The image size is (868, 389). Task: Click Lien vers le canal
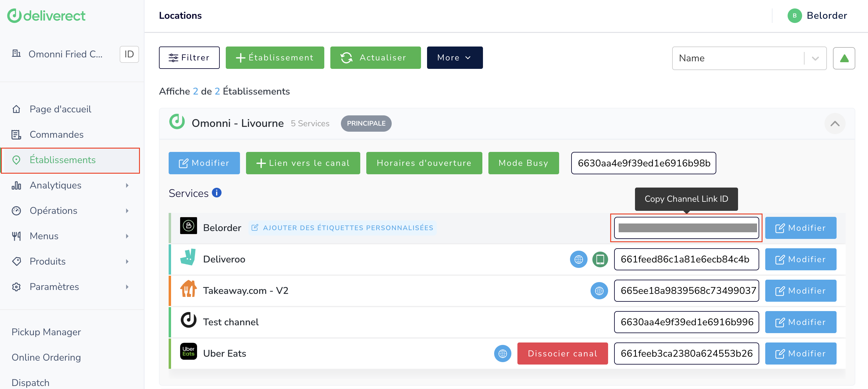tap(303, 163)
